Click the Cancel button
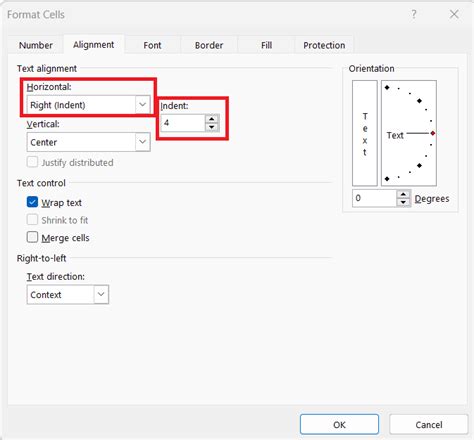The height and width of the screenshot is (440, 474). 429,424
